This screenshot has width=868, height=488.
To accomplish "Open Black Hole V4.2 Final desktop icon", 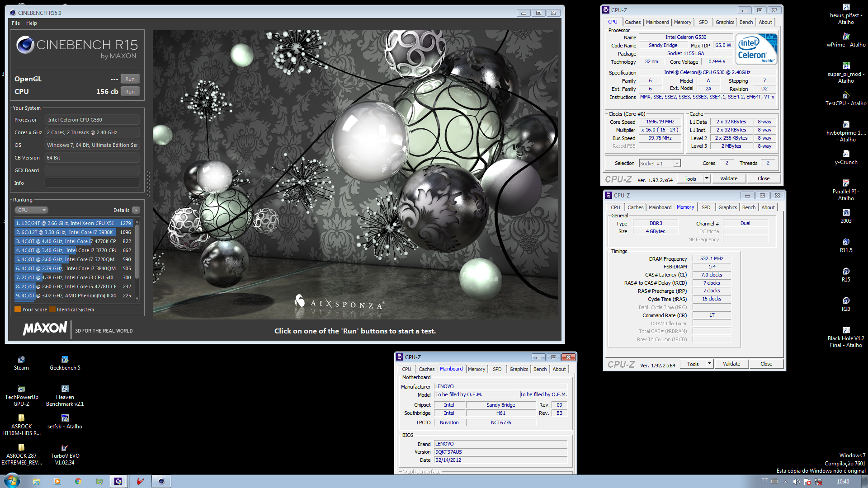I will tap(846, 338).
